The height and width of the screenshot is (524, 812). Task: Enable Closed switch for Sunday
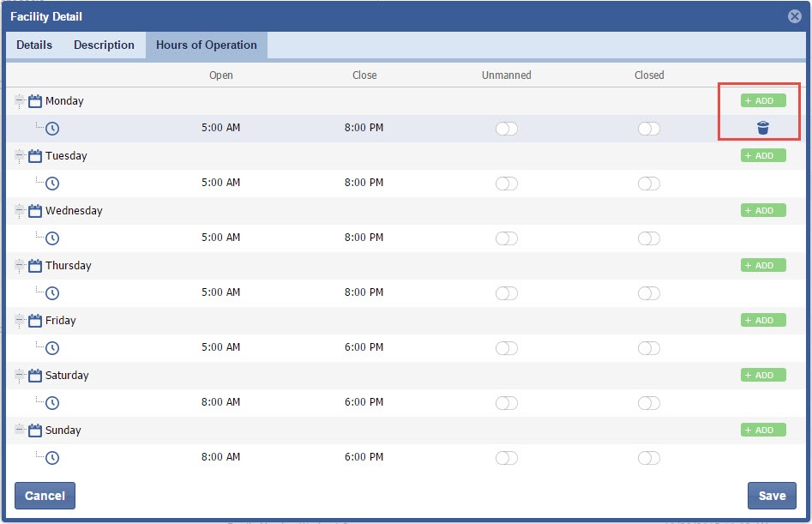click(649, 458)
